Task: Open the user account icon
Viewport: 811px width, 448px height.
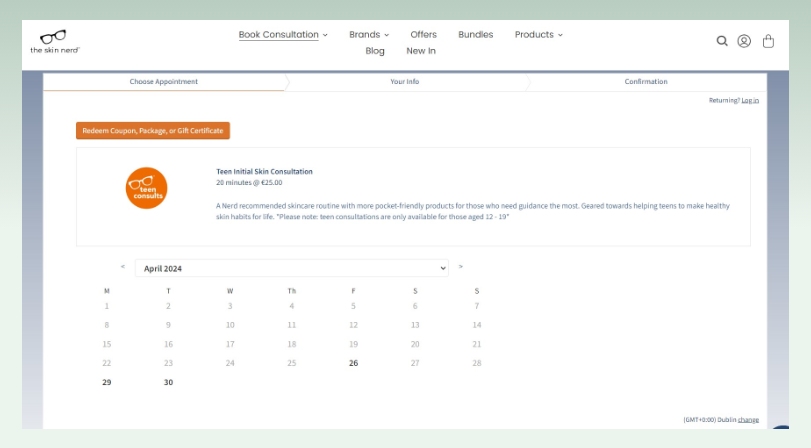Action: point(744,41)
